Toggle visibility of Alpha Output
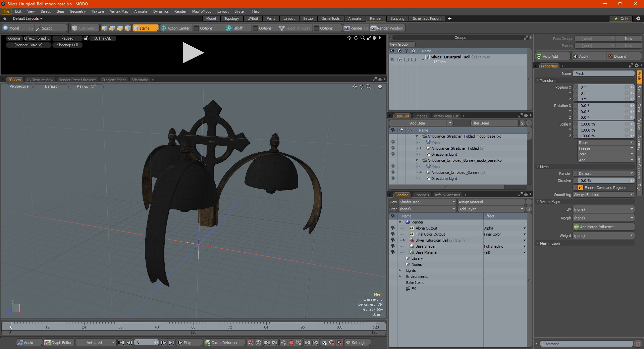The width and height of the screenshot is (644, 349). pos(392,228)
